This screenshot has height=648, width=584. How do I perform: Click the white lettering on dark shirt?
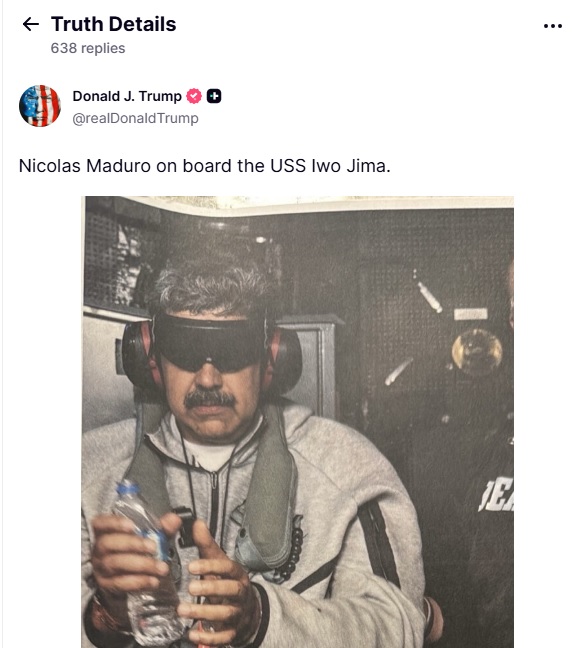[496, 497]
